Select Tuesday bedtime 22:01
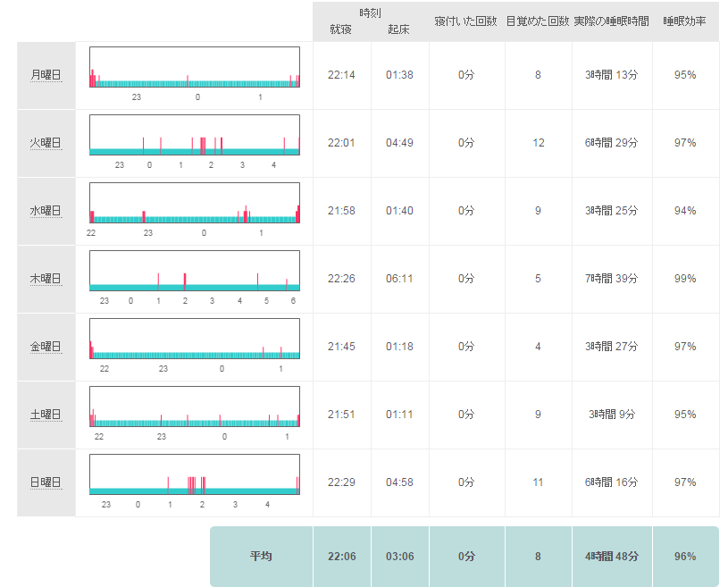The width and height of the screenshot is (728, 587). tap(341, 143)
